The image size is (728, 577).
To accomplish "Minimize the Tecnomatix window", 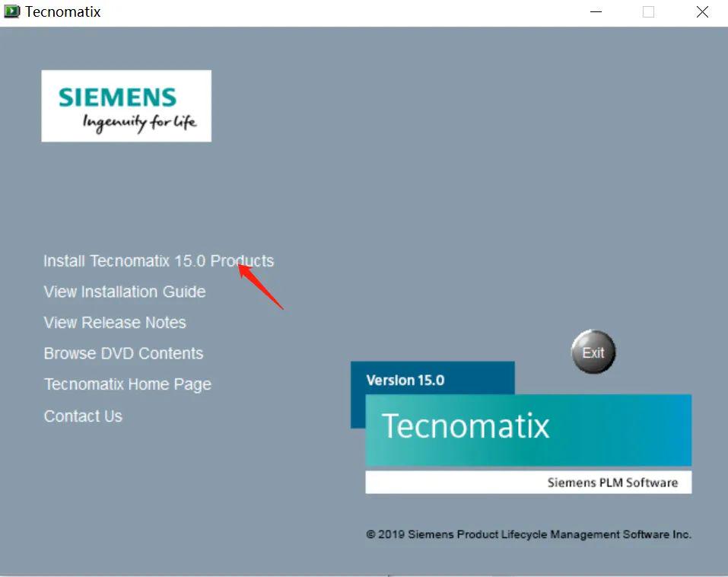I will coord(596,11).
